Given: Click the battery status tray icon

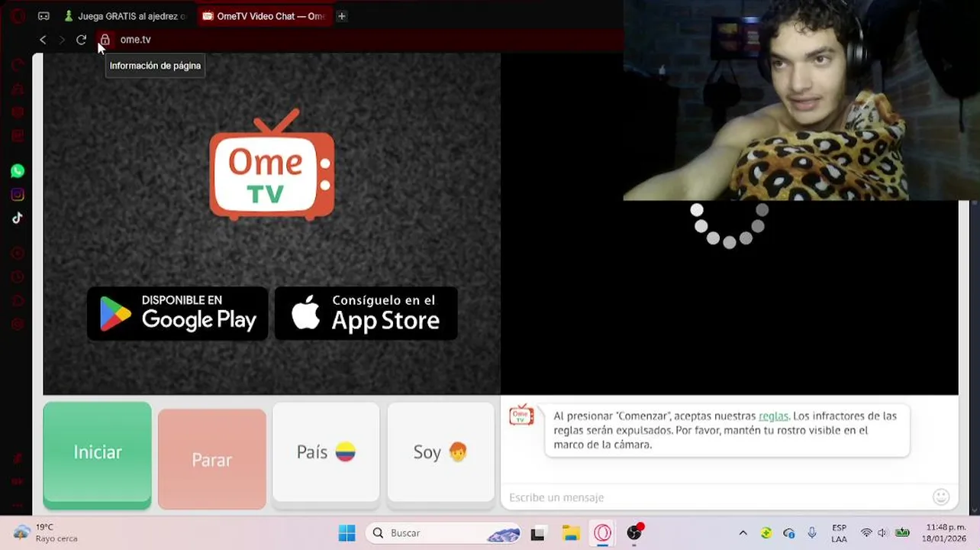Looking at the screenshot, I should click(902, 533).
